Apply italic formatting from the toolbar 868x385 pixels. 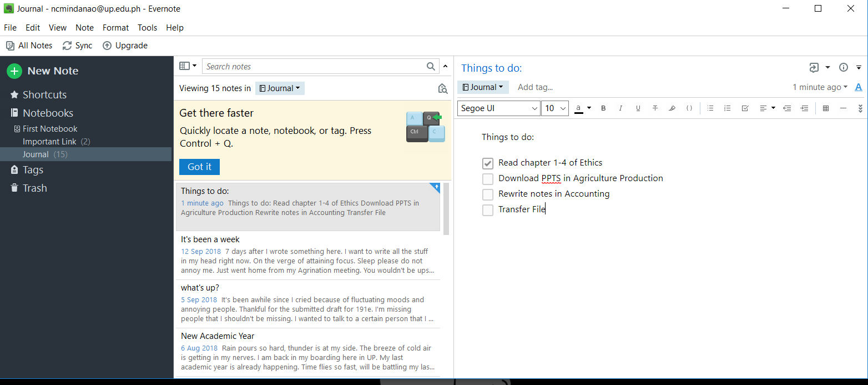[620, 108]
